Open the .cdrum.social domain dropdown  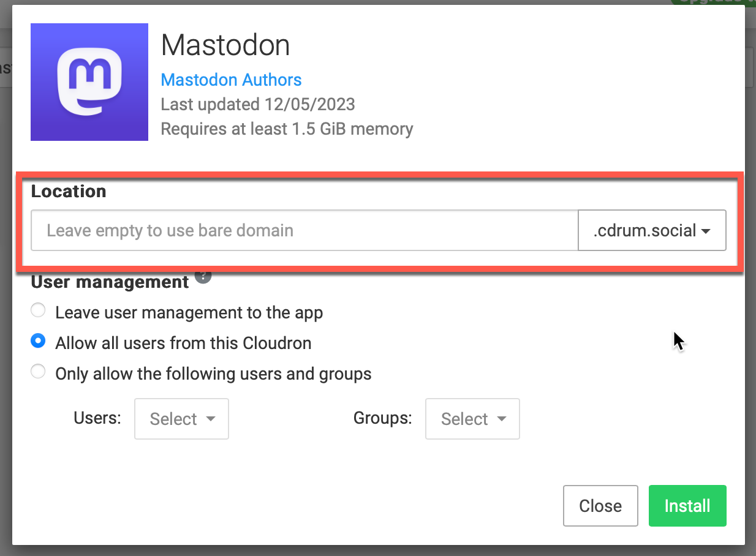(652, 231)
